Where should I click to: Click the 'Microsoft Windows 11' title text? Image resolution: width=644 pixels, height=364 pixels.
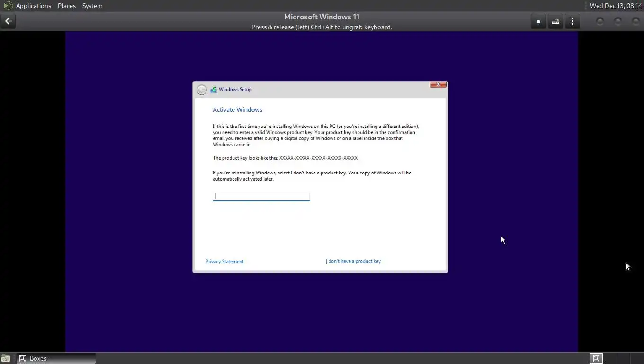coord(322,17)
